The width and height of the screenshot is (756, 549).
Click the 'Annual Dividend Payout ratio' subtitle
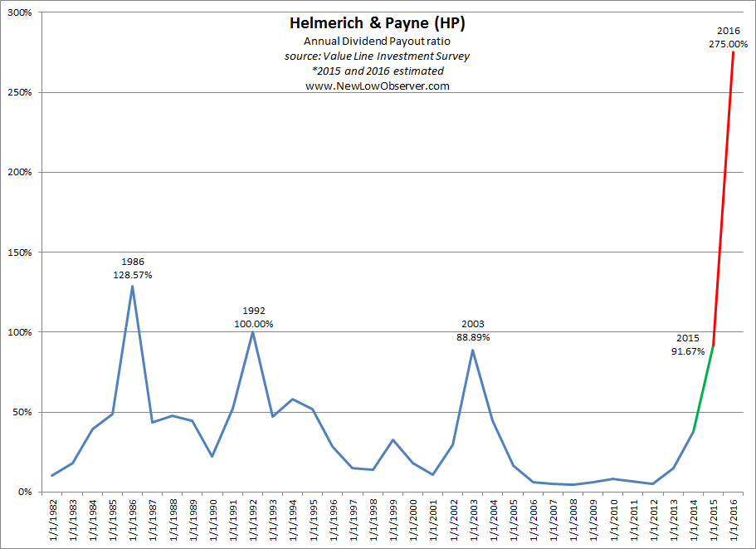[x=377, y=41]
